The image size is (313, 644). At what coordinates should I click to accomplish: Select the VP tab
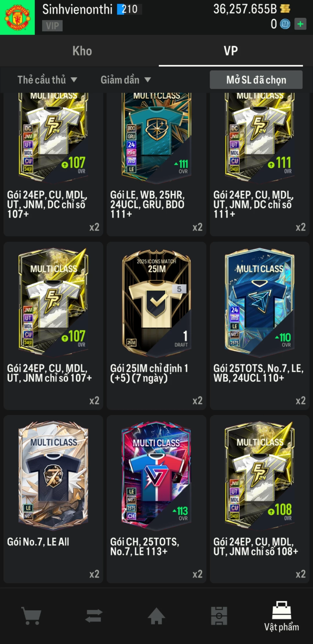tap(231, 51)
